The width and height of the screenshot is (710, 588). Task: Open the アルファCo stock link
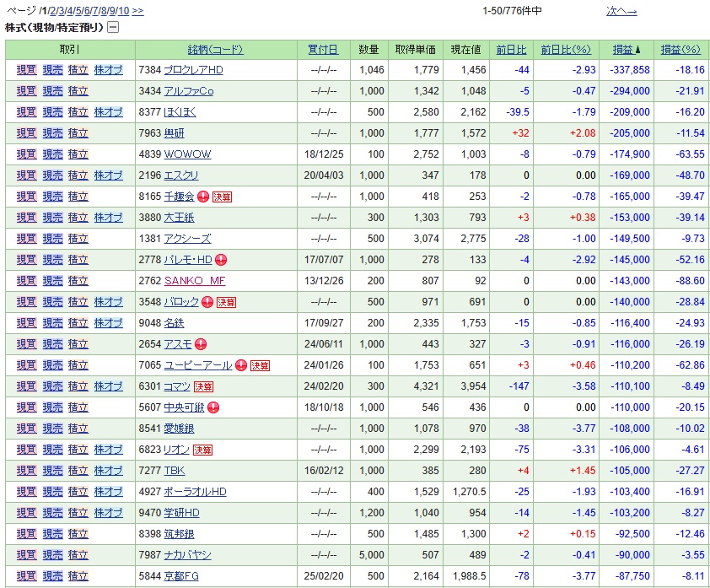(x=188, y=91)
